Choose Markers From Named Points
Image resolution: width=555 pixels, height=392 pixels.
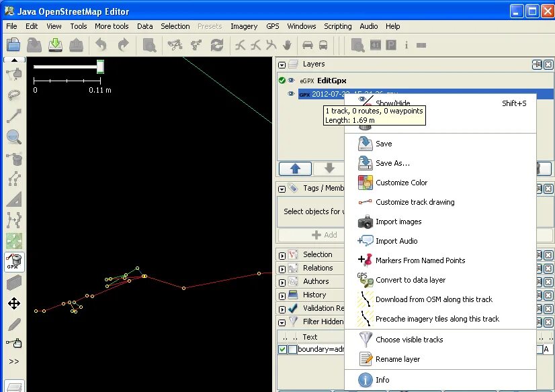(x=440, y=260)
